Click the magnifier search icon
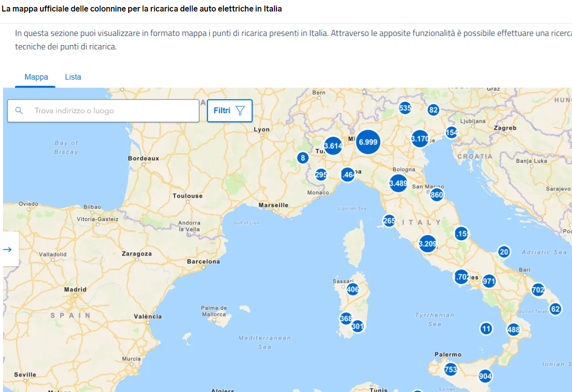572x392 pixels. 19,111
